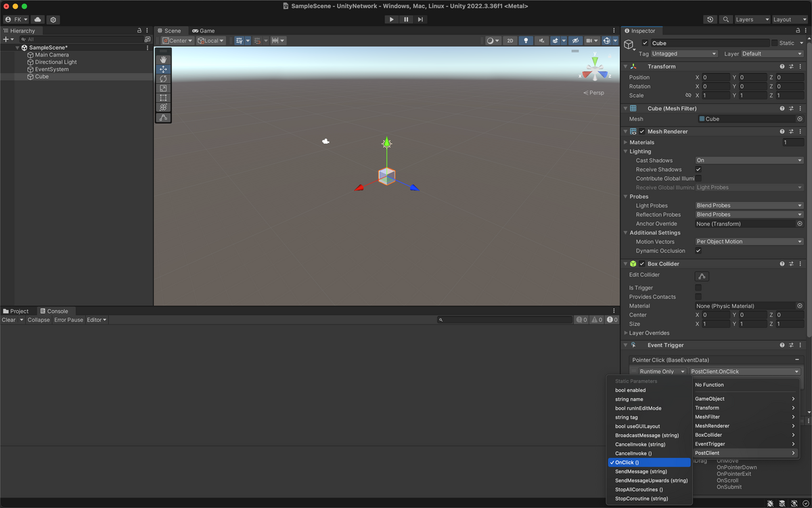812x508 pixels.
Task: Select the combined Transform tool
Action: (x=163, y=107)
